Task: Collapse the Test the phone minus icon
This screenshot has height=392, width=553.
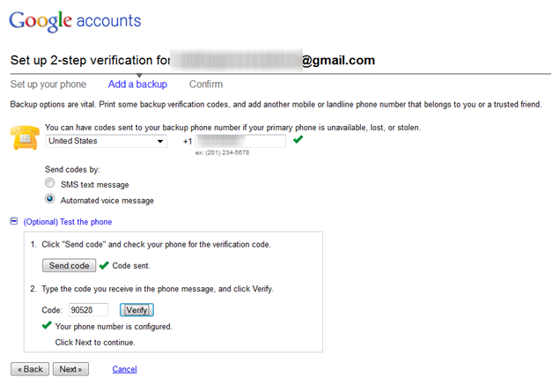Action: (14, 221)
